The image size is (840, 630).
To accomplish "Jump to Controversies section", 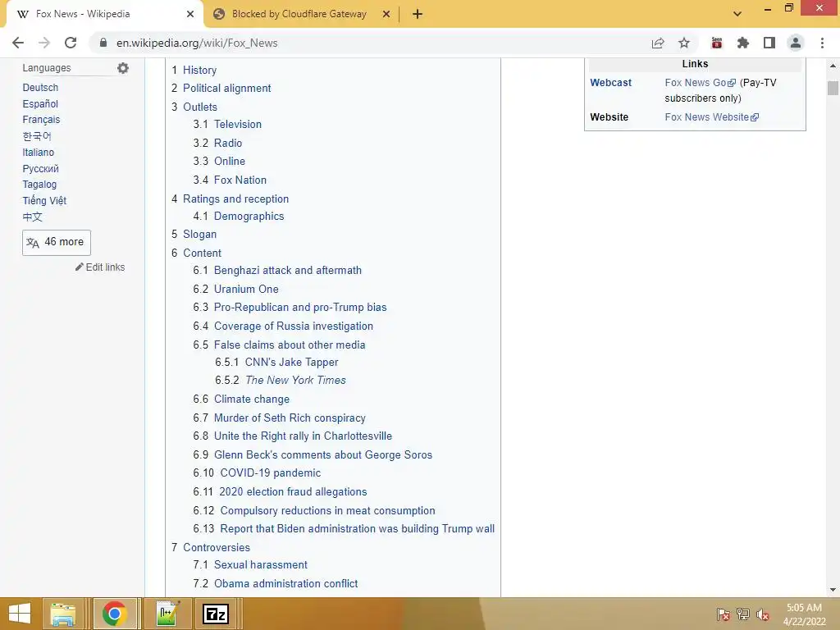I will click(x=217, y=547).
